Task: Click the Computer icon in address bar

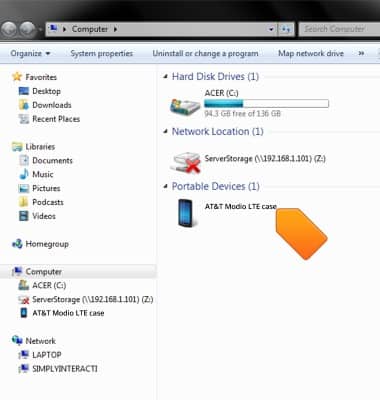Action: [x=53, y=29]
